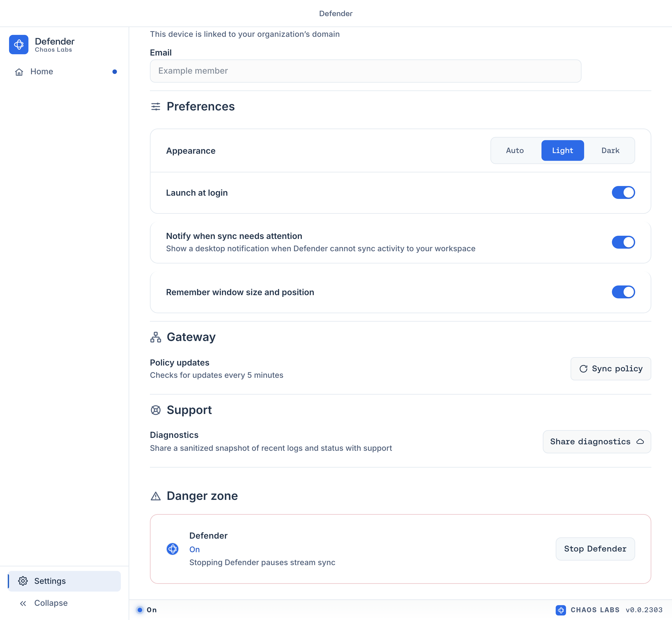The height and width of the screenshot is (620, 672).
Task: Click the Email input field
Action: (366, 71)
